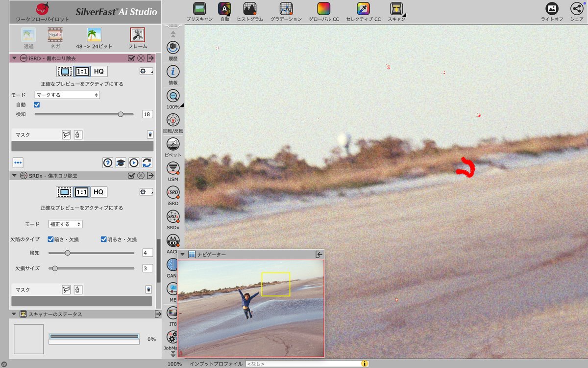The image size is (588, 368).
Task: Start scanning with the Scan icon
Action: [395, 9]
